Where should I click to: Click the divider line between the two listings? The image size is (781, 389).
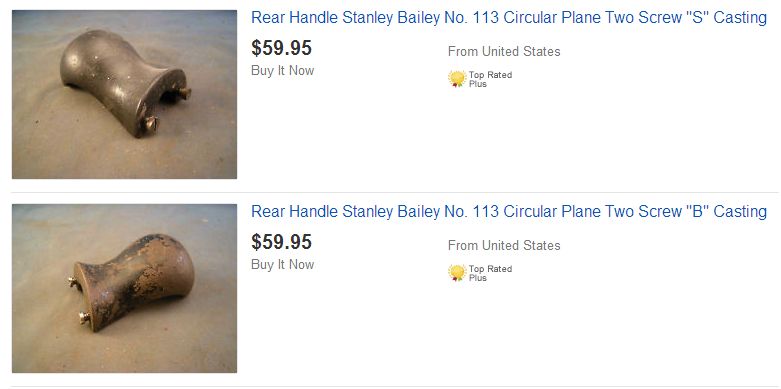point(394,192)
